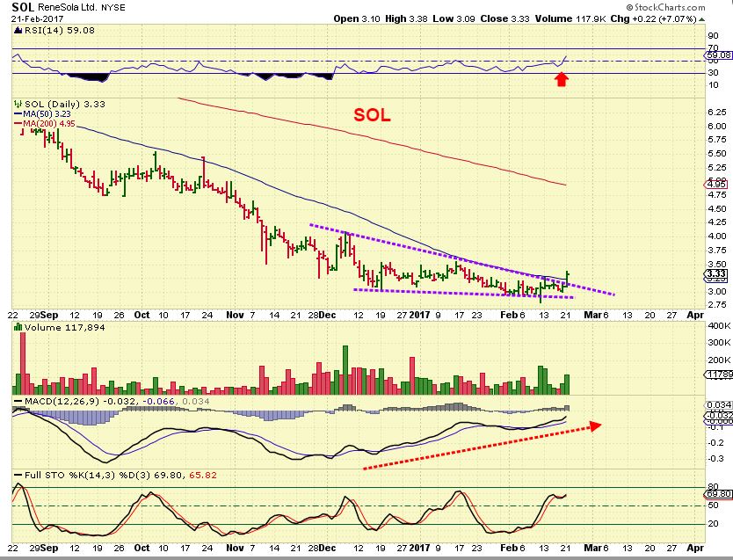Click the red MA(200) line marker in legend

pyautogui.click(x=18, y=124)
